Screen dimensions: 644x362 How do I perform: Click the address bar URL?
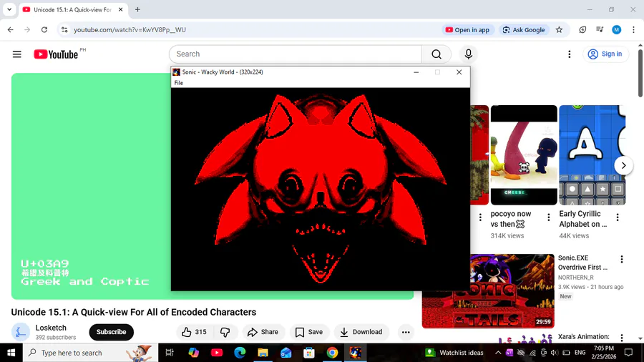(x=130, y=29)
